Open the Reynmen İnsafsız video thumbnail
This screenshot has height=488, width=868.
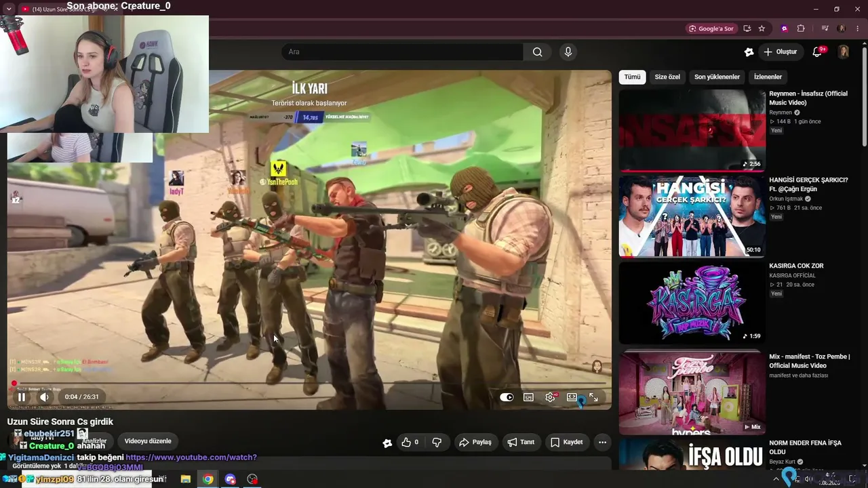(x=692, y=130)
